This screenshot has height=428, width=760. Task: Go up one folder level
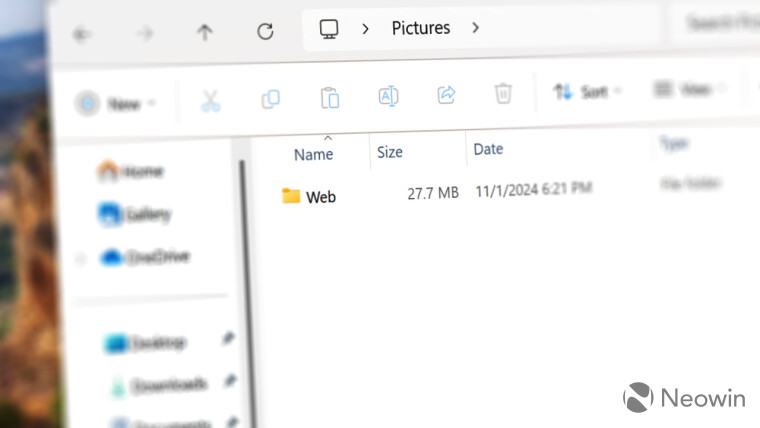click(x=205, y=32)
